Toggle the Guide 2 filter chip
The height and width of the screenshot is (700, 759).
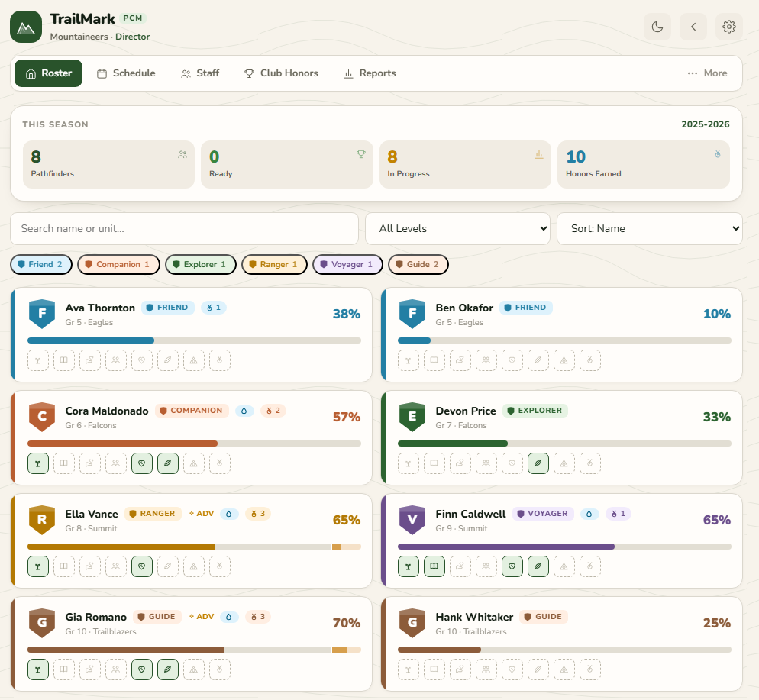[x=418, y=265]
